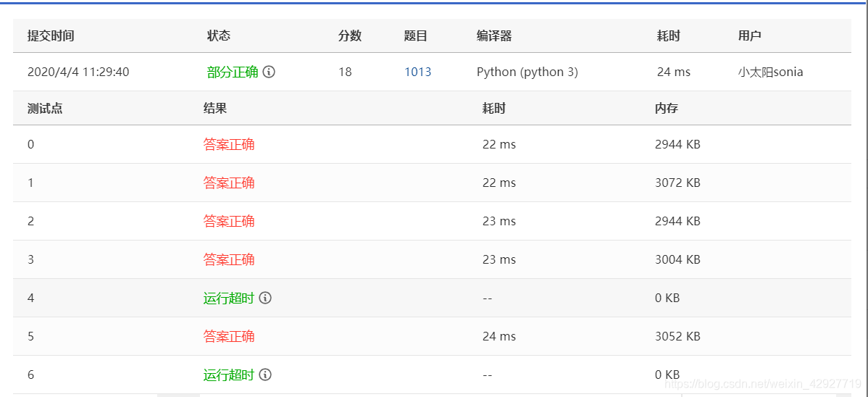Click memory 2944 KB in test point 2

677,222
